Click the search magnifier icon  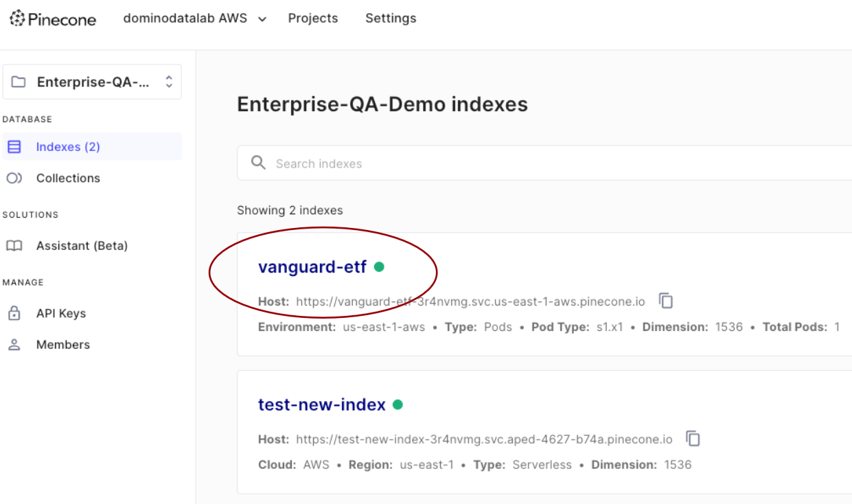(258, 163)
